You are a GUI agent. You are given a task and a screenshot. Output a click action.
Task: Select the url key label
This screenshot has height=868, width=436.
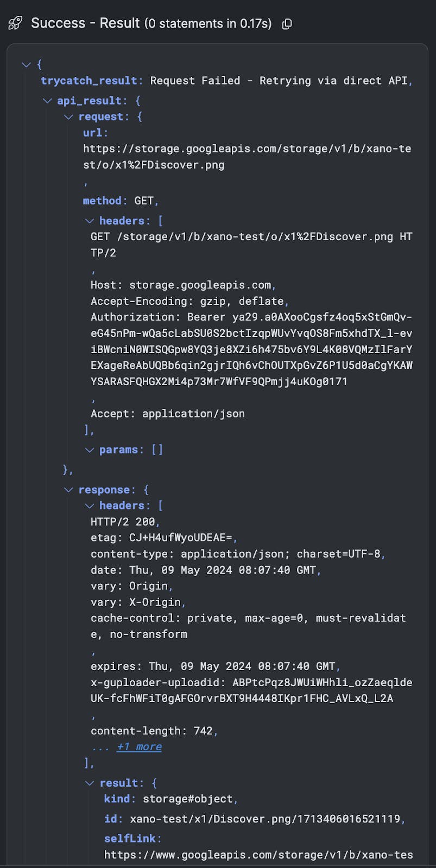pos(93,133)
